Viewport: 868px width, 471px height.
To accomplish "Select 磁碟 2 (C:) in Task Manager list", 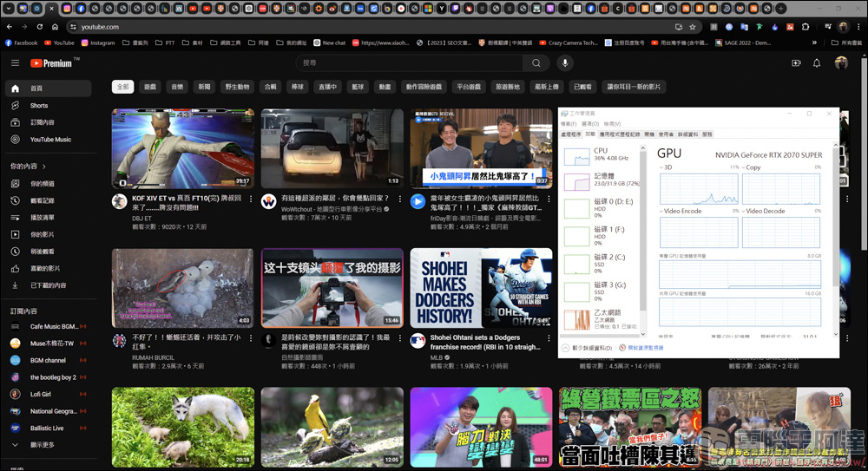I will [x=600, y=264].
